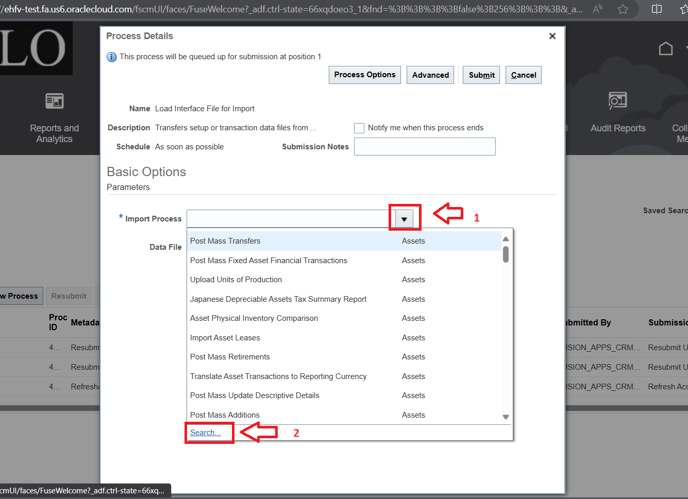The image size is (688, 499).
Task: Choose Translate Asset Transactions to Reporting Currency
Action: (344, 376)
